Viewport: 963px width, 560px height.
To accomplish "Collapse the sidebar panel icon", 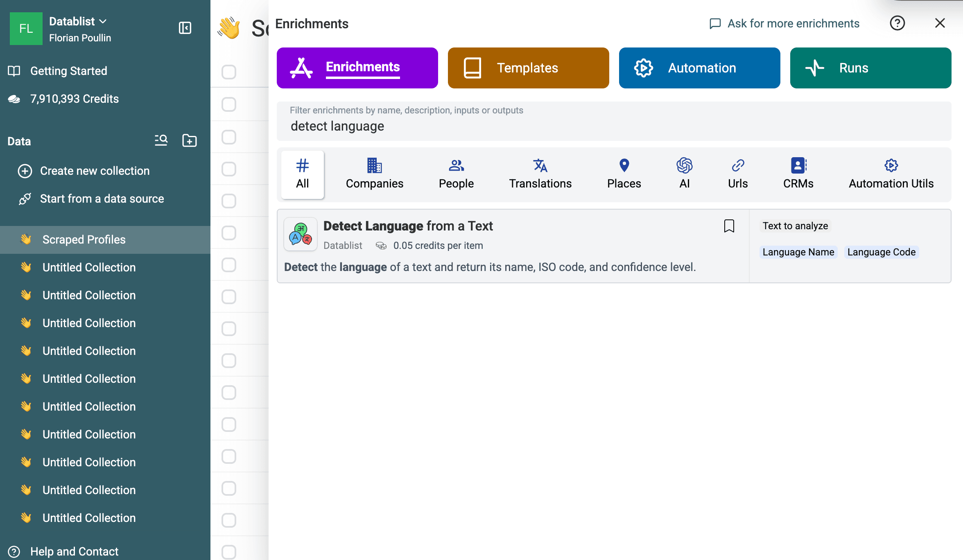I will pos(185,28).
